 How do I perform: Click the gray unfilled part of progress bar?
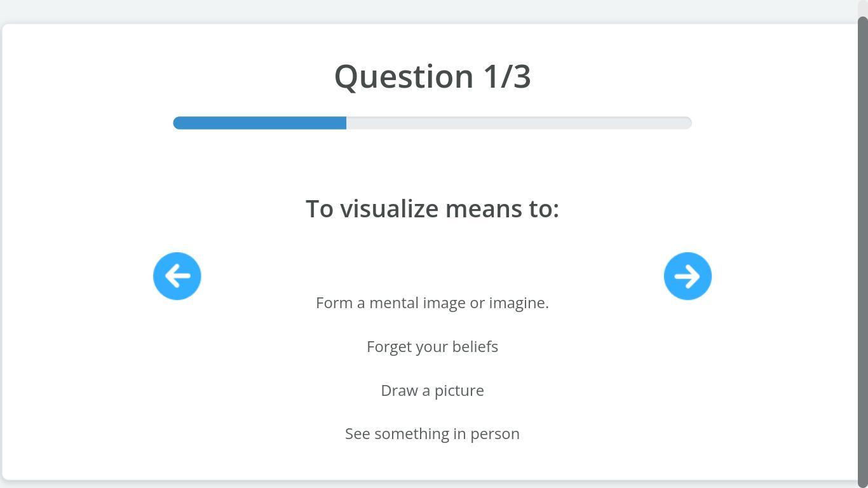(519, 123)
